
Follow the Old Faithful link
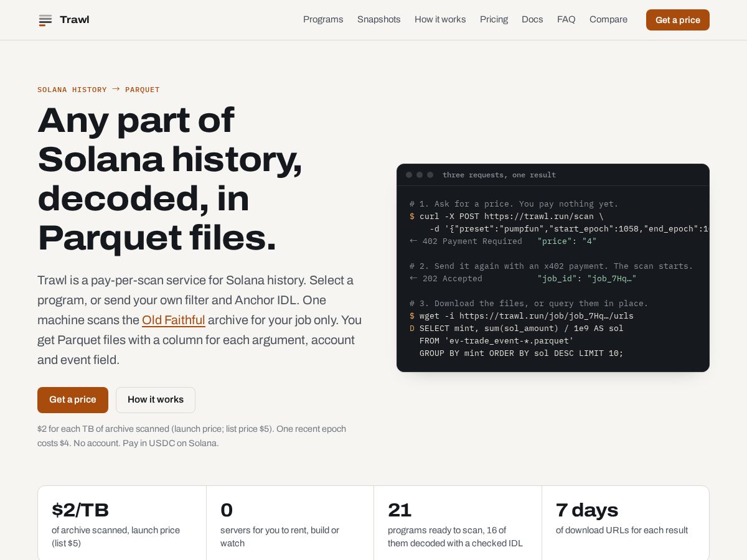point(174,320)
